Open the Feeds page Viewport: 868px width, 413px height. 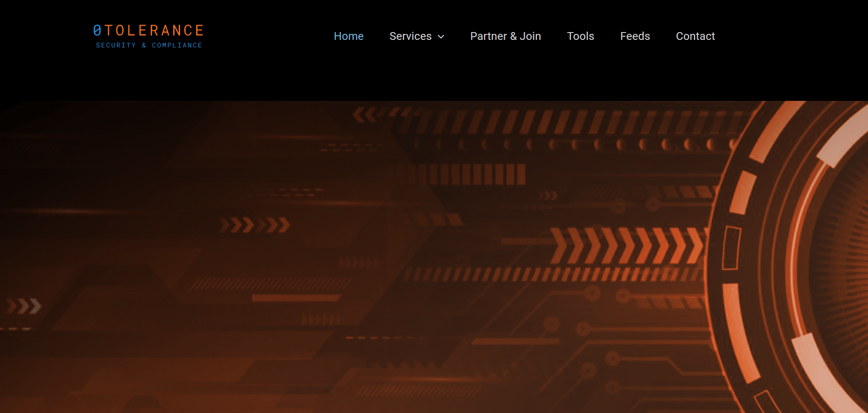[635, 36]
